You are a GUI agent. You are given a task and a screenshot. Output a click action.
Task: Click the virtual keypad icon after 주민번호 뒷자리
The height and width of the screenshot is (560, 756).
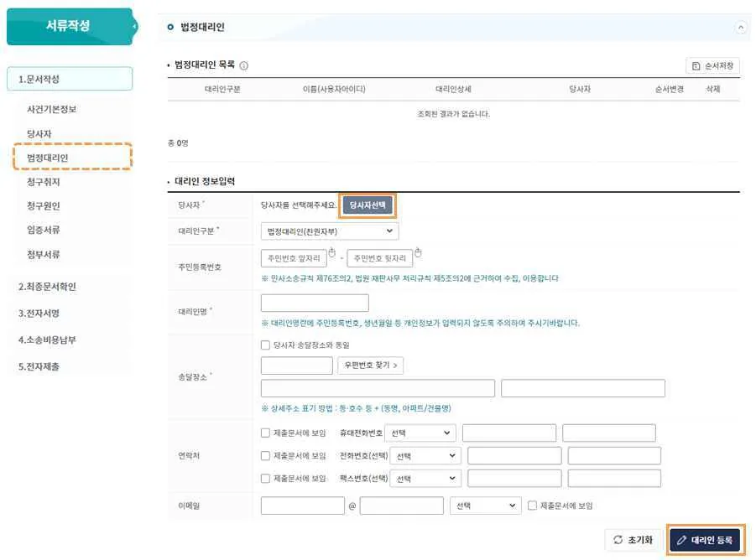(418, 253)
